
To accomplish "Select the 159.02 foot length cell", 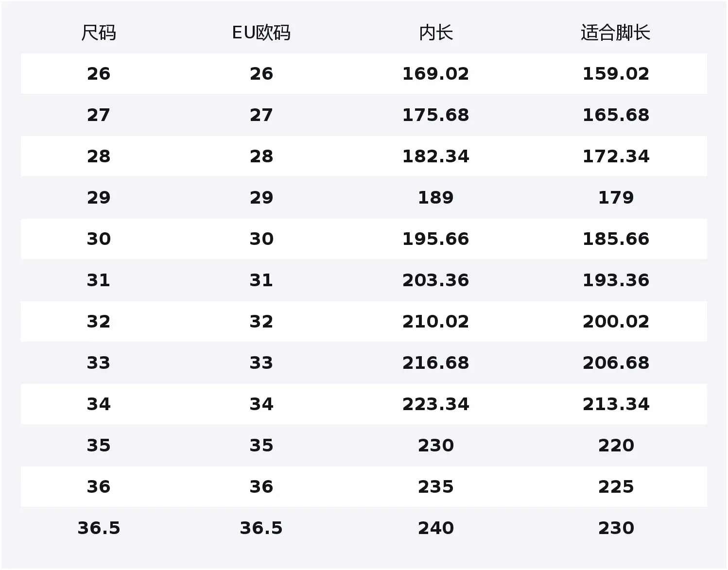I will (x=615, y=74).
